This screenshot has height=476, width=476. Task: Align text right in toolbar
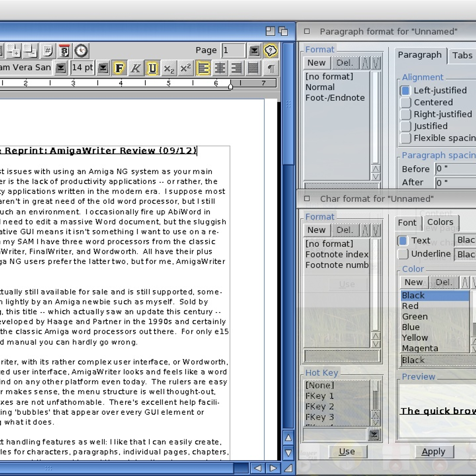pyautogui.click(x=237, y=68)
